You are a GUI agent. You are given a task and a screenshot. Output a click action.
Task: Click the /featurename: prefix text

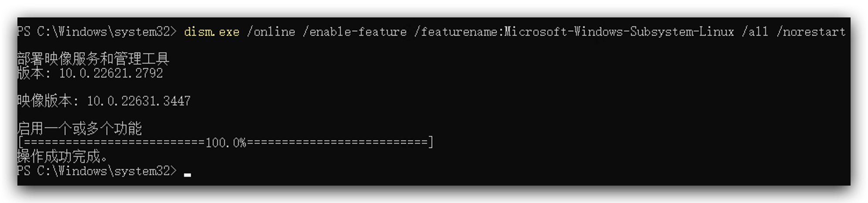(459, 32)
